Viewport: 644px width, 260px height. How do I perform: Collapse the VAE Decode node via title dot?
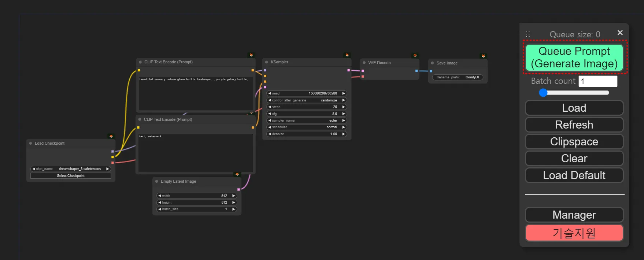364,63
